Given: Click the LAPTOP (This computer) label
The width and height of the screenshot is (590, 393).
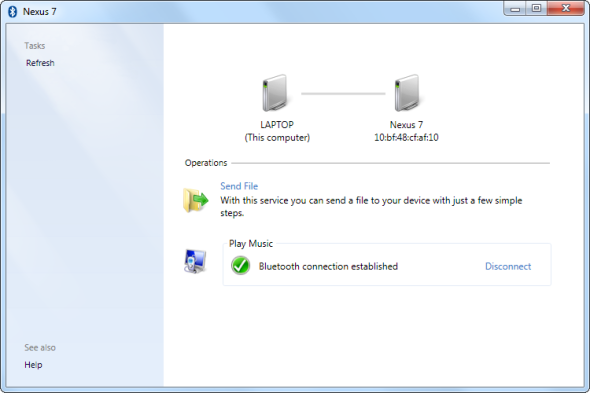Looking at the screenshot, I should [277, 131].
